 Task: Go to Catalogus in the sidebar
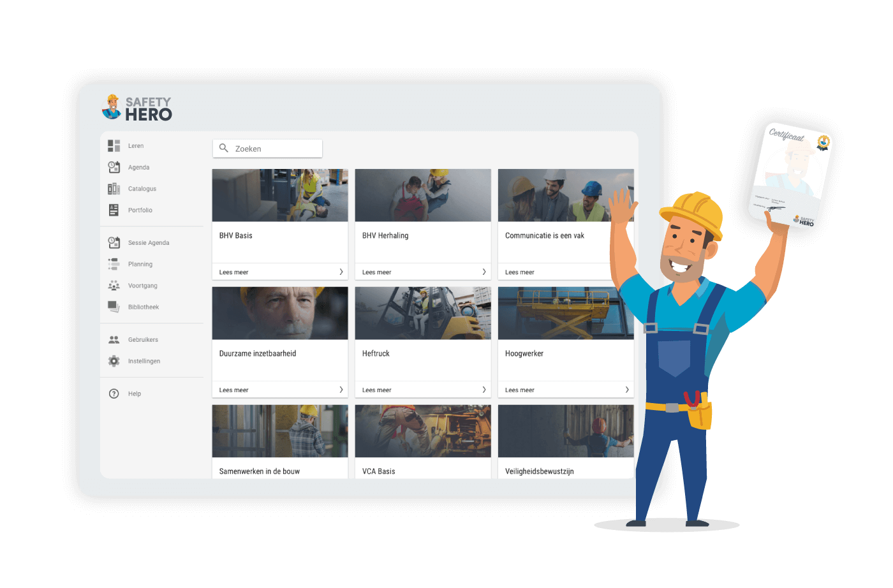pos(142,189)
